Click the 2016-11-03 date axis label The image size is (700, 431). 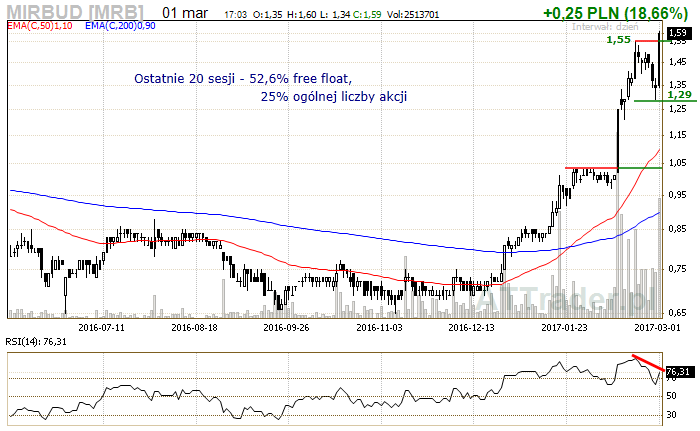click(379, 327)
